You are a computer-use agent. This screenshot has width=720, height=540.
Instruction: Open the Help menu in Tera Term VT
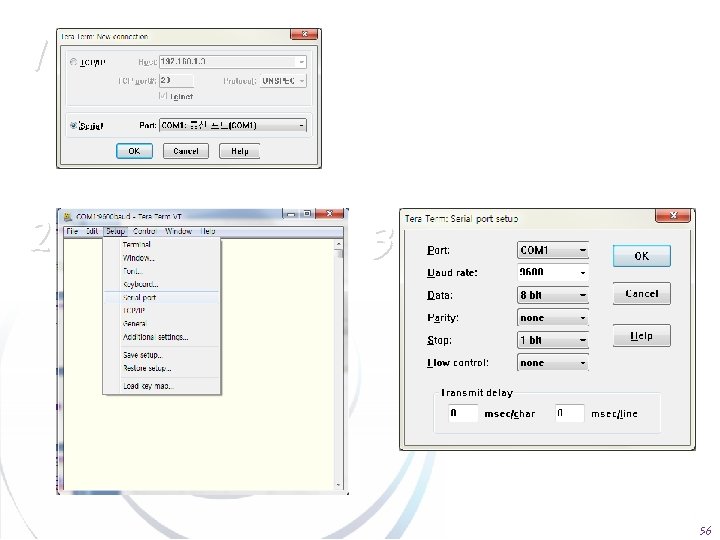(x=208, y=231)
